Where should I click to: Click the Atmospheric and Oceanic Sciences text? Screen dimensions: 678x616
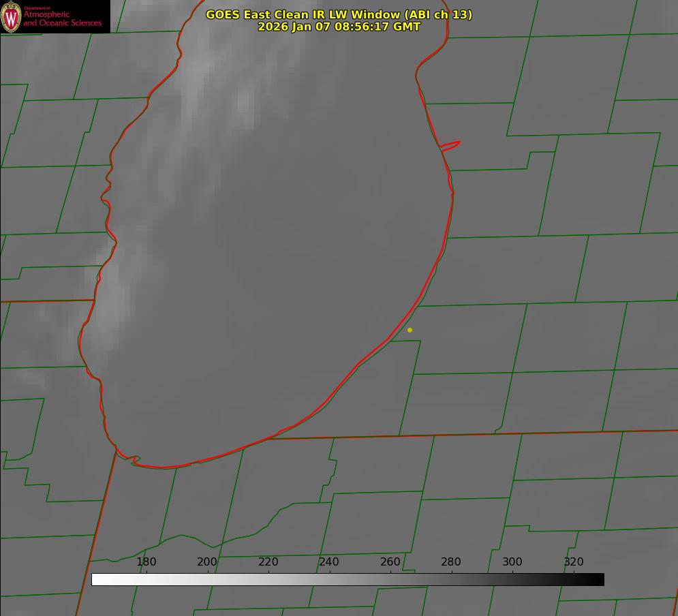point(62,18)
